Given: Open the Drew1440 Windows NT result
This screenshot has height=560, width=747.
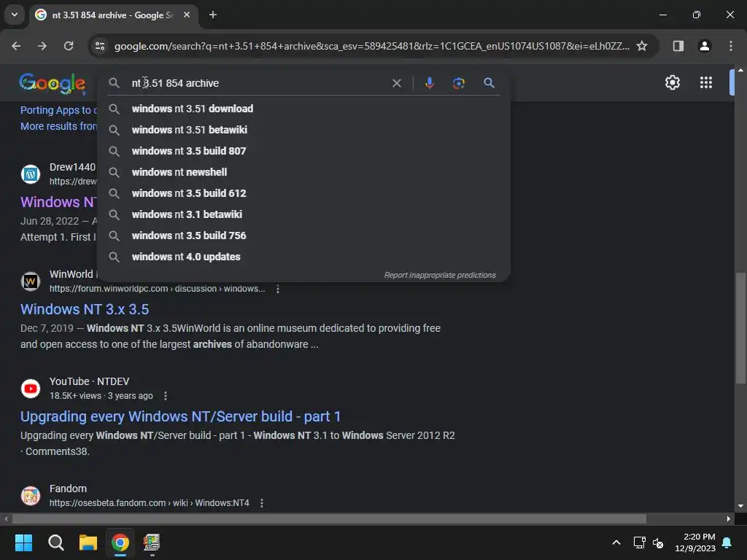Looking at the screenshot, I should click(58, 202).
